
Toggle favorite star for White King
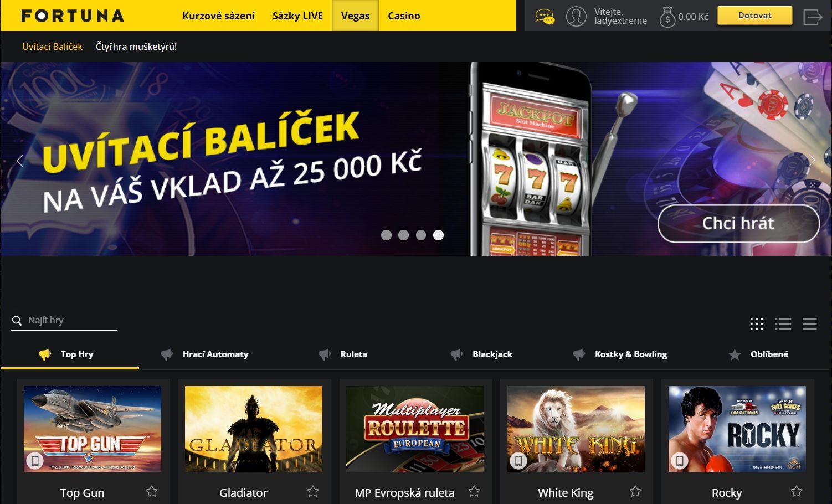pyautogui.click(x=635, y=491)
